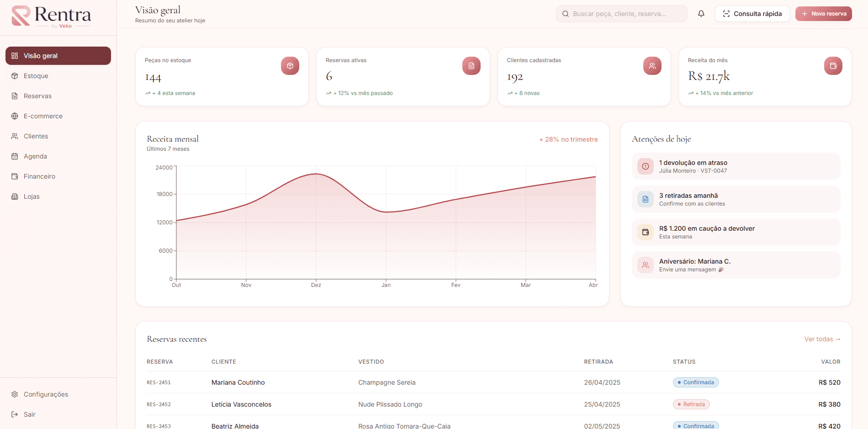Click the STATUS column header
868x429 pixels.
[684, 362]
